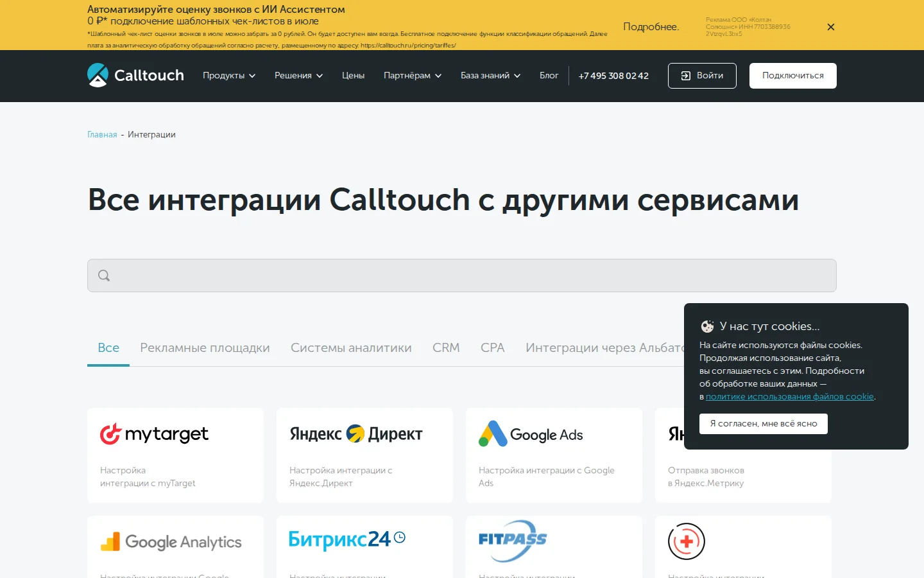This screenshot has height=578, width=924.
Task: Open the Блог page
Action: pos(549,76)
